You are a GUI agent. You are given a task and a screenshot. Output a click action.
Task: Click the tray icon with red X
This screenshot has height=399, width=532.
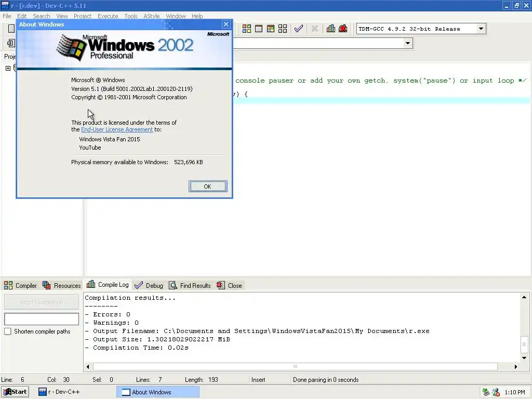click(x=496, y=392)
